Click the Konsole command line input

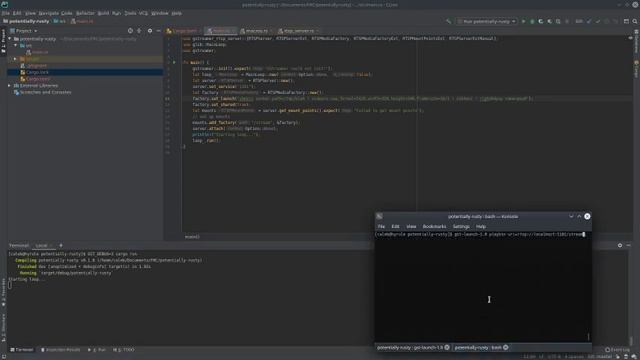pos(480,235)
